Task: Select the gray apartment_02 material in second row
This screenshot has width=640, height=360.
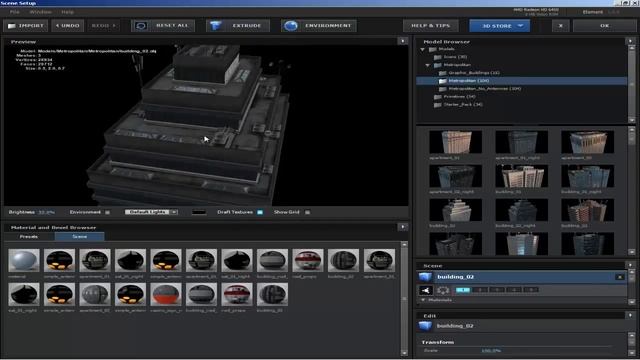Action: coord(95,294)
